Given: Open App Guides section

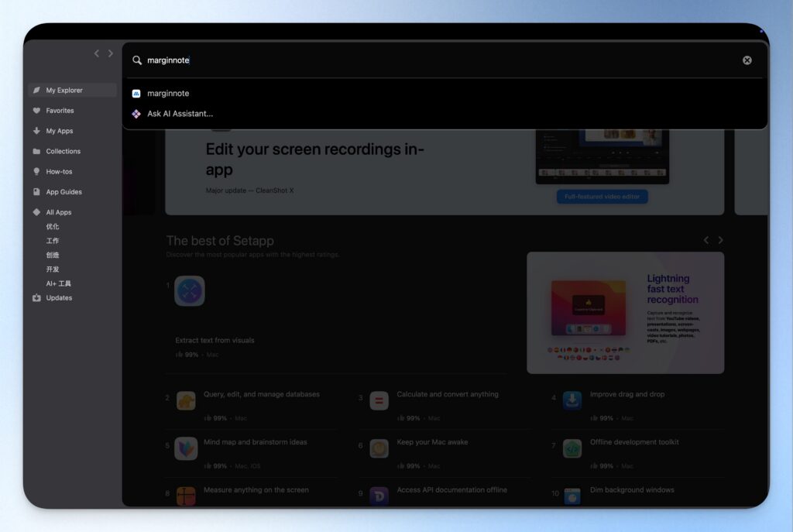Looking at the screenshot, I should 72,192.
